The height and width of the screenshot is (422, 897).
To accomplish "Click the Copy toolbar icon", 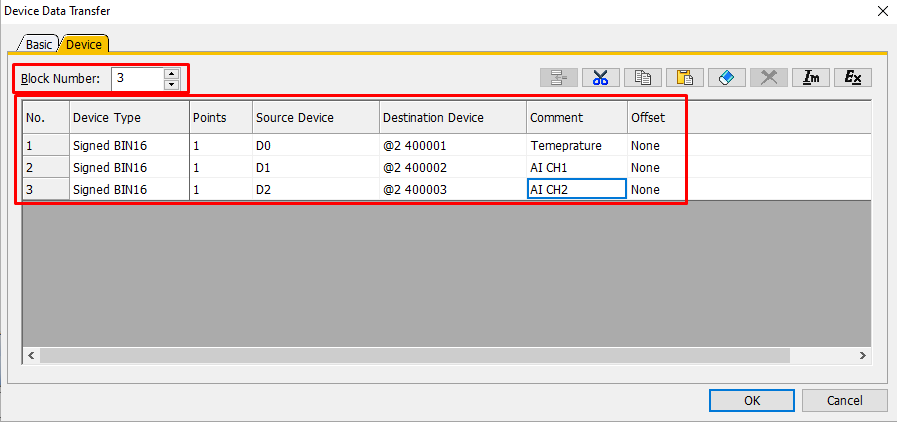I will click(643, 78).
